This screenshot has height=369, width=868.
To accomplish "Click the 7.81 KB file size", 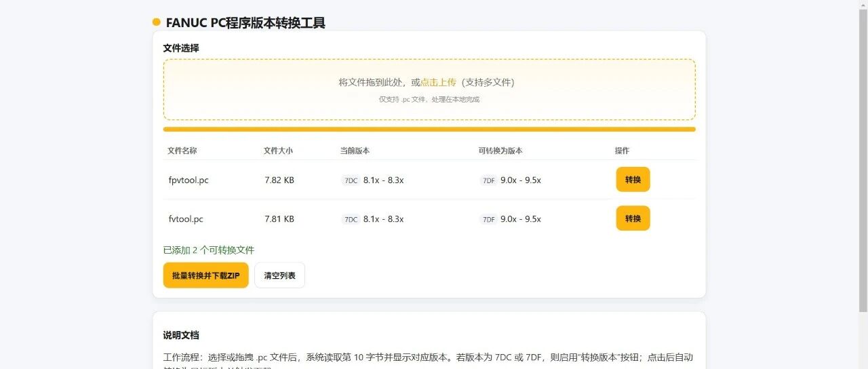I will point(279,219).
